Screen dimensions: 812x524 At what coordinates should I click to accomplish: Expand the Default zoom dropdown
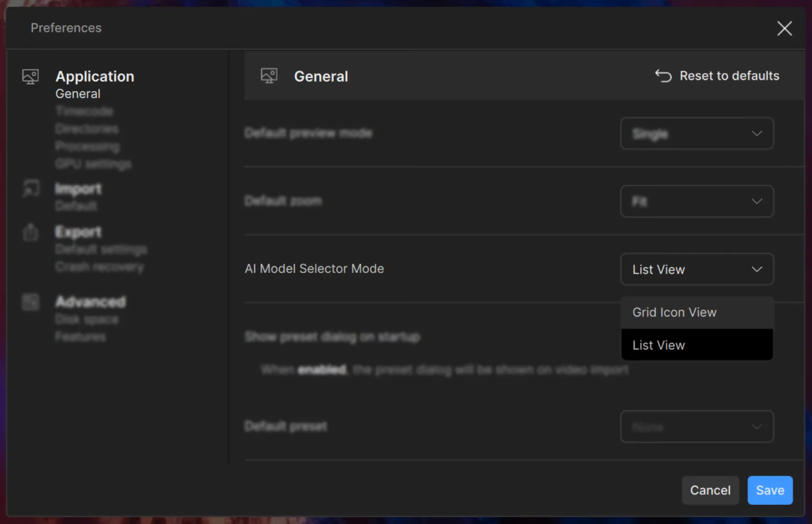coord(696,201)
